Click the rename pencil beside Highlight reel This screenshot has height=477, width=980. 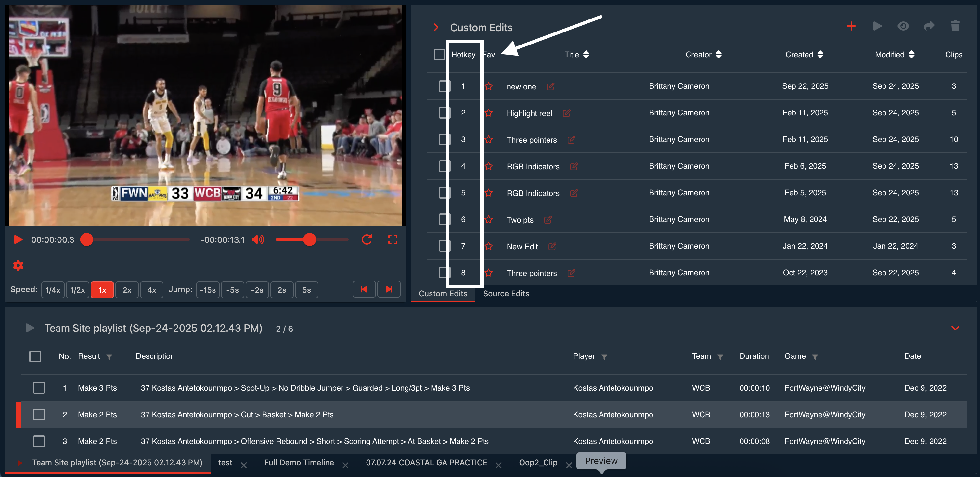pos(566,113)
